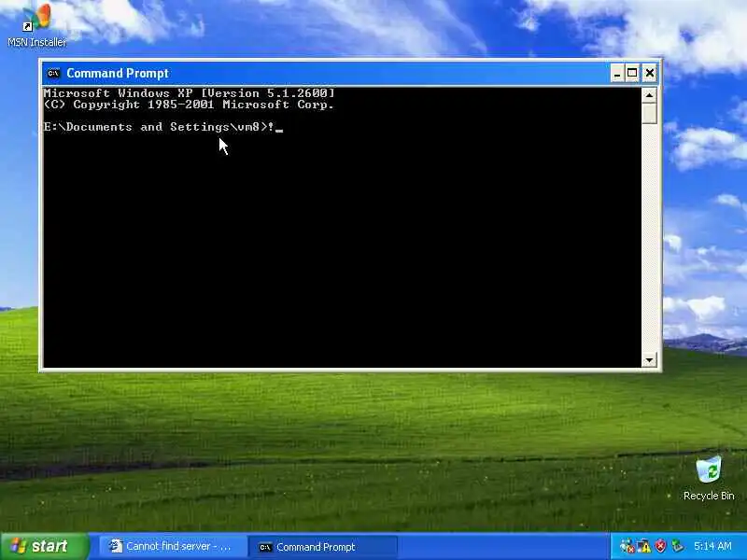The height and width of the screenshot is (560, 747).
Task: Open the Start menu
Action: [44, 546]
